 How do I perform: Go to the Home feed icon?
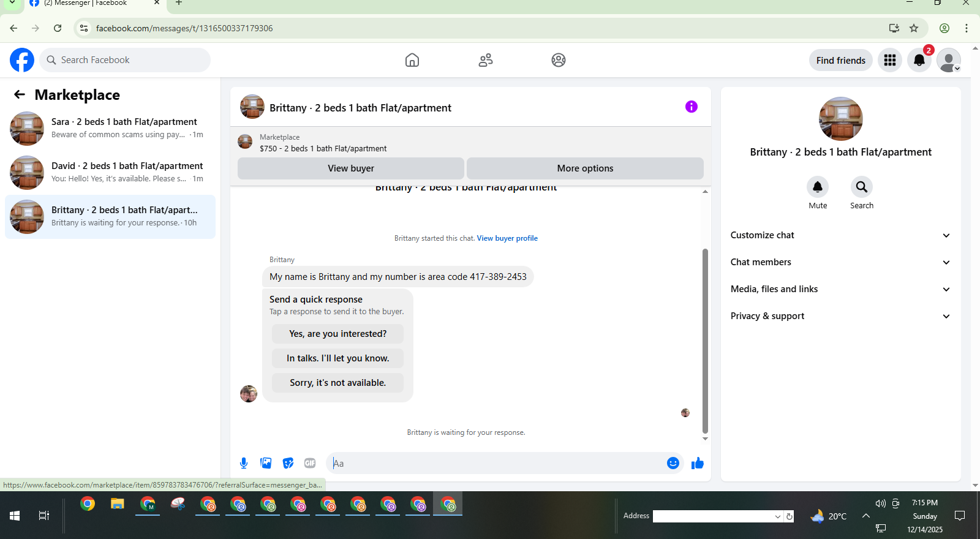coord(412,60)
